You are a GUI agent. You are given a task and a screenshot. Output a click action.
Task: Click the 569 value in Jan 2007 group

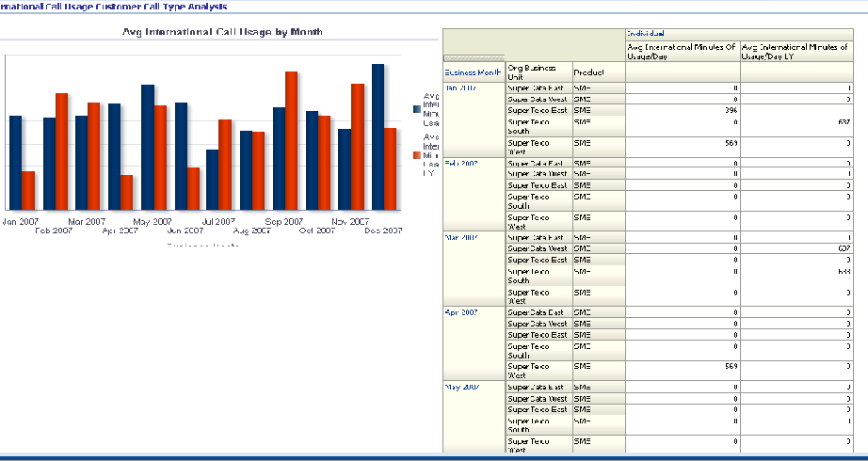click(731, 143)
